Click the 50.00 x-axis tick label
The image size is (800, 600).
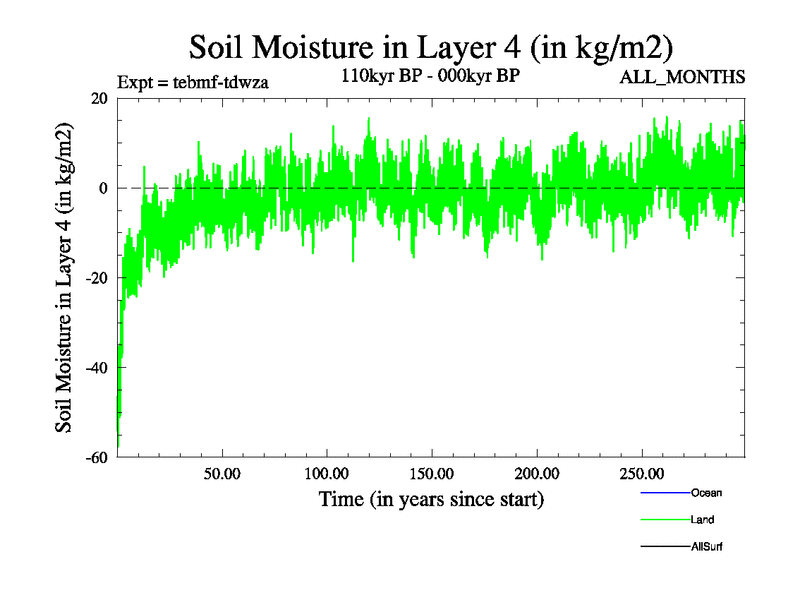click(x=222, y=473)
